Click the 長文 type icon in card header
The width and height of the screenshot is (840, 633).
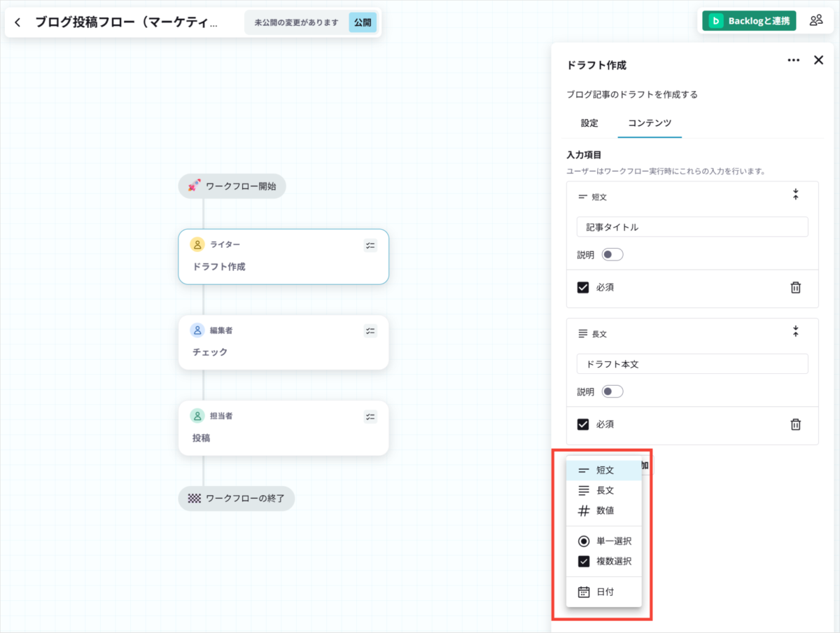pos(582,334)
